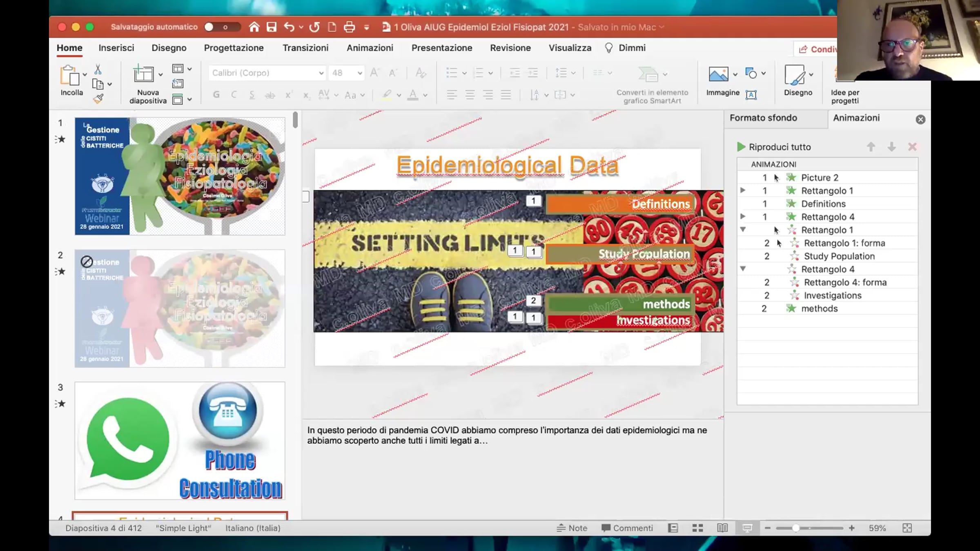Switch to the Revisione ribbon tab
The image size is (980, 551).
[x=510, y=48]
